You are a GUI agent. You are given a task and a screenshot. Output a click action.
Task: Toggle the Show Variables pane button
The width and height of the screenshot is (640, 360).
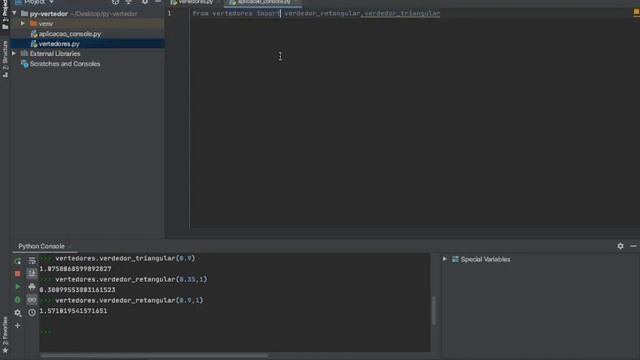32,300
